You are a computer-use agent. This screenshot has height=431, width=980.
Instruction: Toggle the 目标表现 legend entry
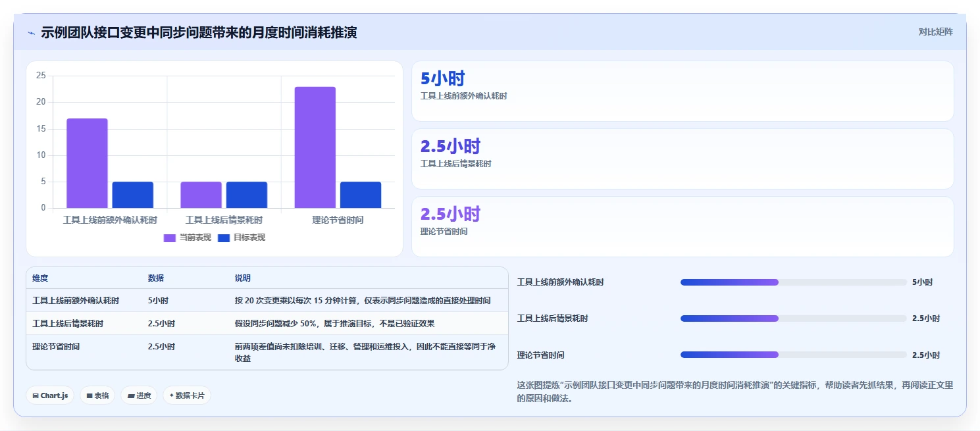point(242,238)
